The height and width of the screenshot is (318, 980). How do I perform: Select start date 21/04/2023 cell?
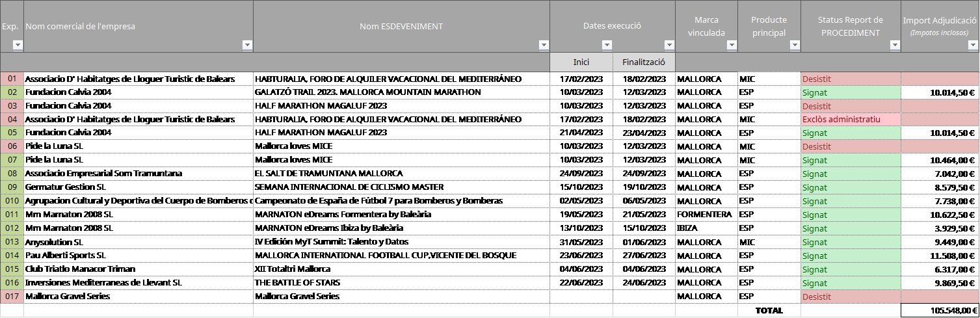coord(581,133)
